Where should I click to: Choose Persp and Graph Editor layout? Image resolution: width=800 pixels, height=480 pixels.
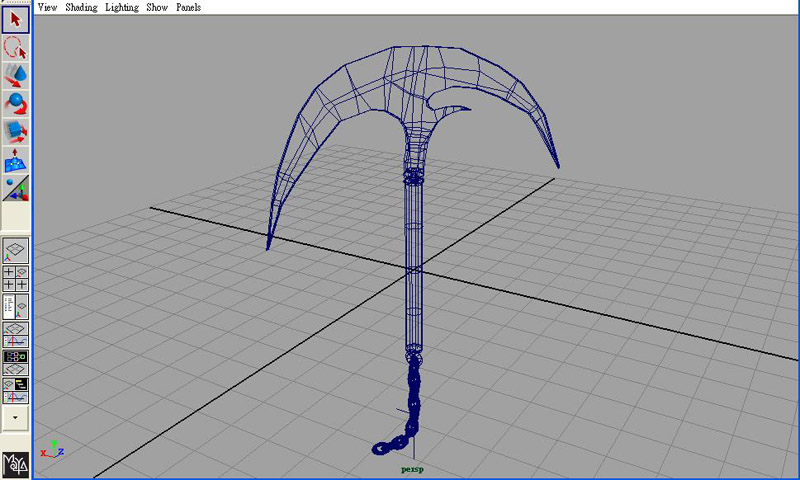point(15,335)
